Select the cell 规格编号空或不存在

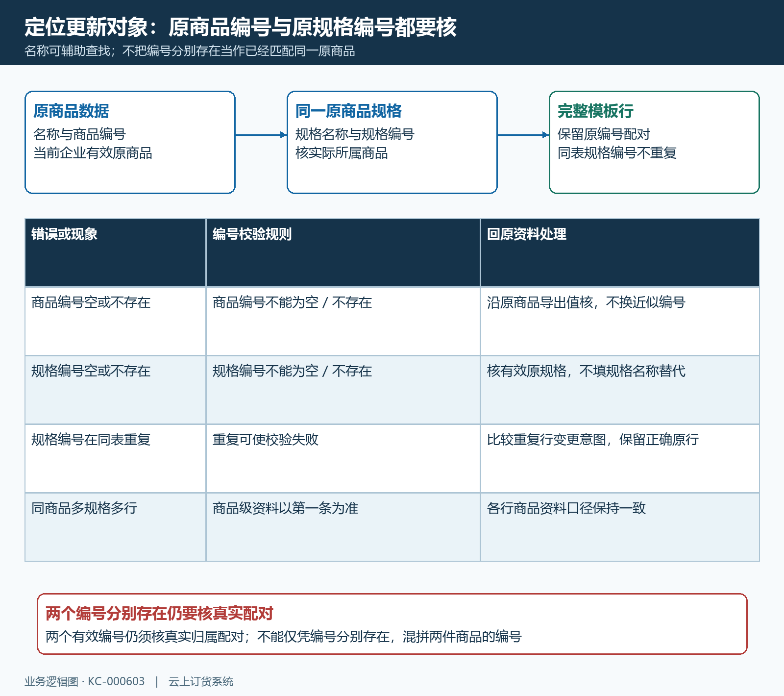[x=115, y=390]
